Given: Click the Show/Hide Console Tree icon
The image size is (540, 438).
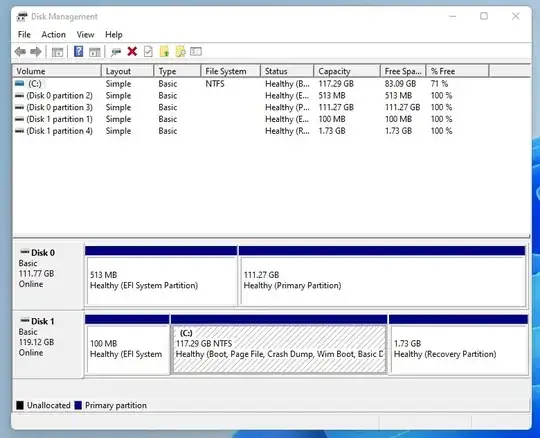Looking at the screenshot, I should pyautogui.click(x=57, y=52).
